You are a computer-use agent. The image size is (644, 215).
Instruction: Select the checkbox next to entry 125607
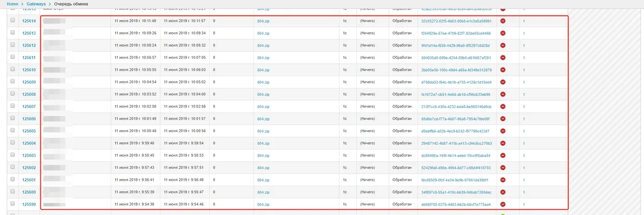[x=13, y=106]
